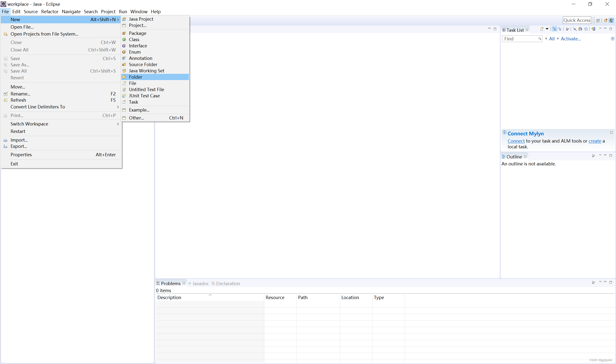The image size is (616, 364).
Task: Choose Other... in the New submenu
Action: [155, 118]
